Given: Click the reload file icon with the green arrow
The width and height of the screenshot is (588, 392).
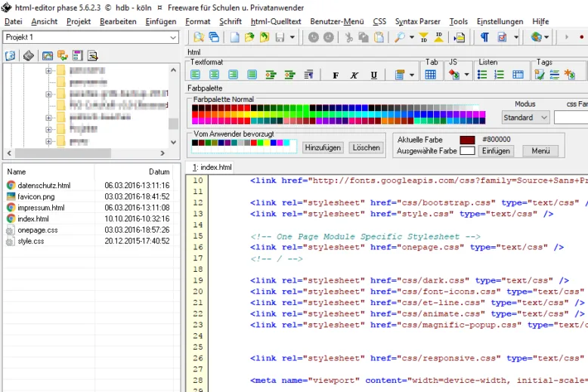Looking at the screenshot, I should 265,37.
